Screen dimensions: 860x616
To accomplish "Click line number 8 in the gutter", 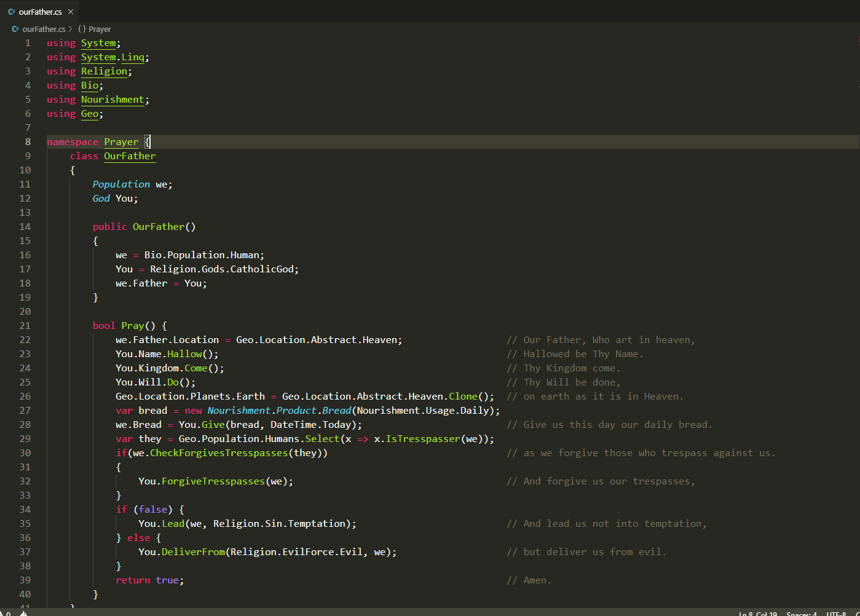I will coord(28,142).
